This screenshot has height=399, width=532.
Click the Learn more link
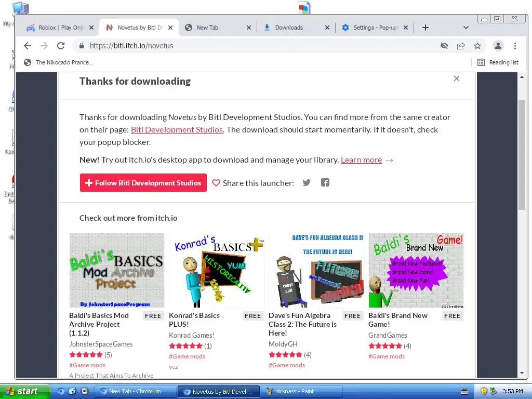point(362,160)
